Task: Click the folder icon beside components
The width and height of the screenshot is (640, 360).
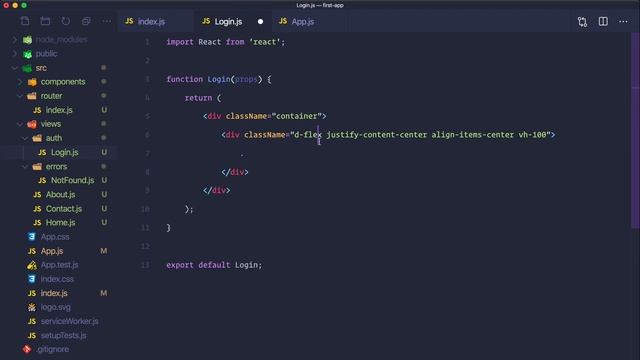Action: [32, 82]
